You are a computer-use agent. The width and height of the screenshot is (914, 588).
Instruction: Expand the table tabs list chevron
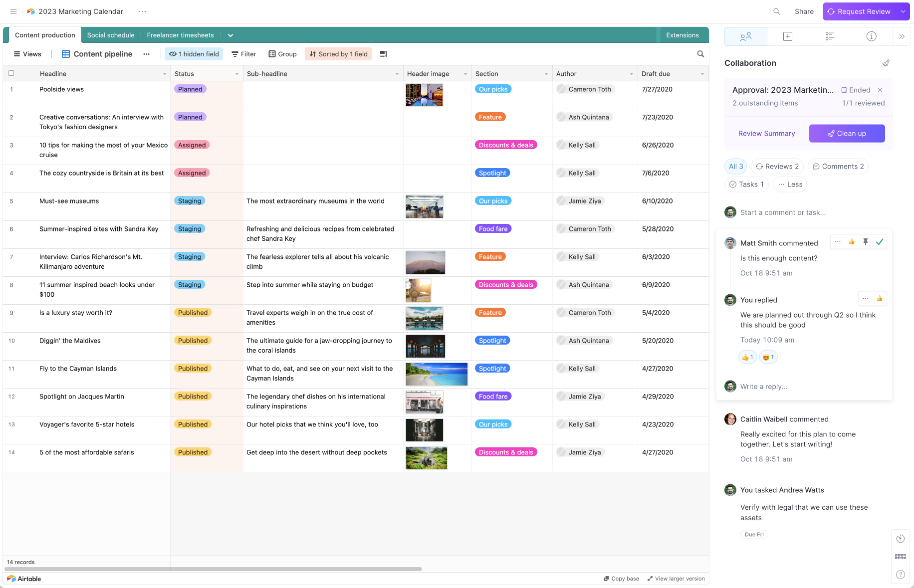230,35
